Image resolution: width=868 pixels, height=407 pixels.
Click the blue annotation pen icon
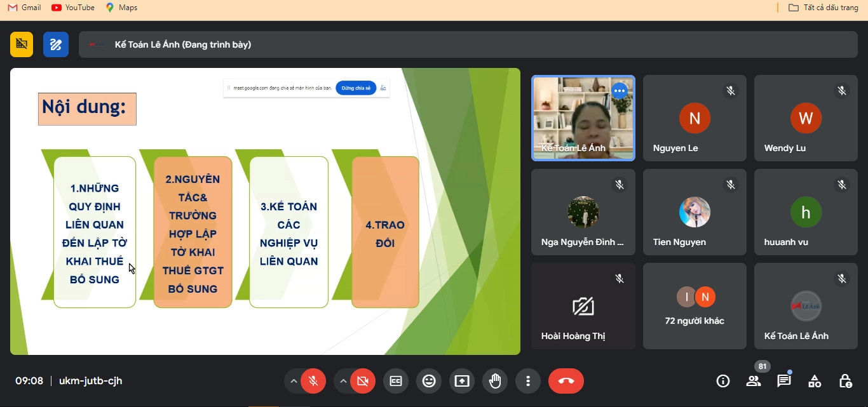(x=56, y=44)
